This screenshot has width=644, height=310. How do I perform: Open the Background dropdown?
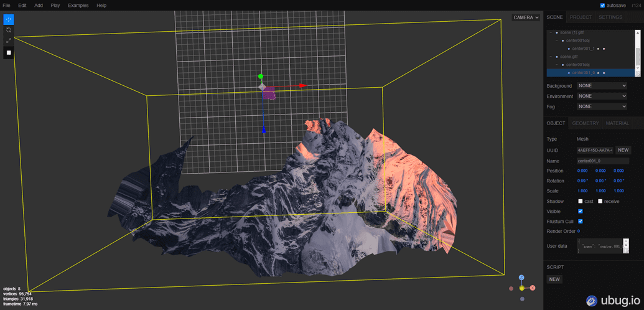pyautogui.click(x=602, y=86)
